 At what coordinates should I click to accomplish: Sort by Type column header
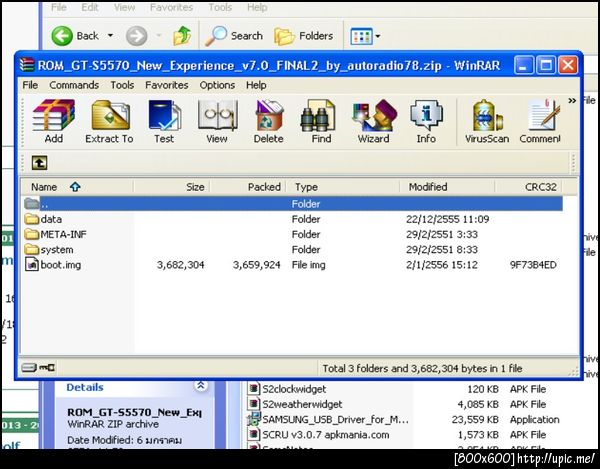click(343, 187)
